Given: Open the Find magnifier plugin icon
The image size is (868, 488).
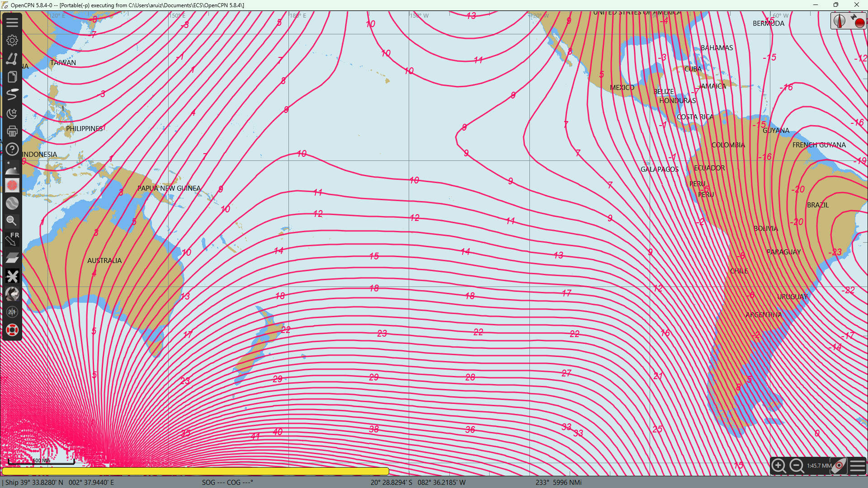Looking at the screenshot, I should click(12, 221).
